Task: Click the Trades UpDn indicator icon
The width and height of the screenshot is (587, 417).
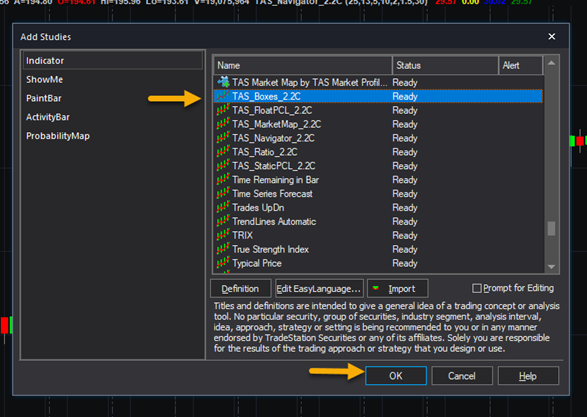Action: pos(223,207)
